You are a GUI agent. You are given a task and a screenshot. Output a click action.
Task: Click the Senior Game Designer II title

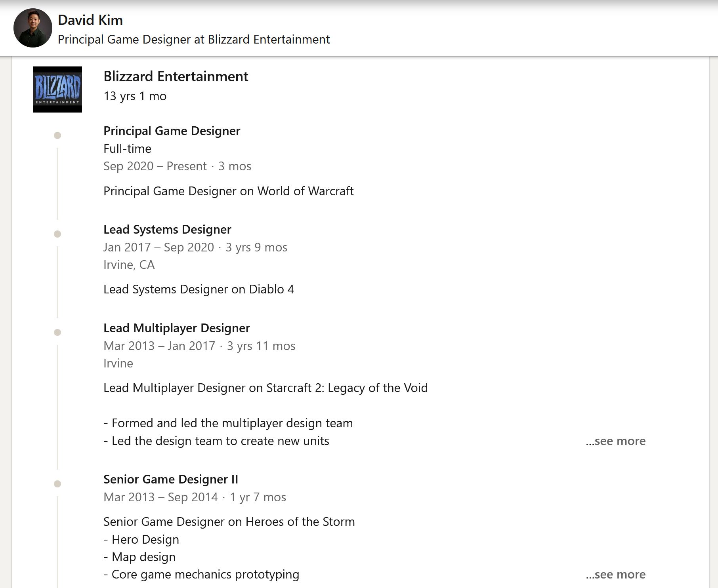(170, 480)
